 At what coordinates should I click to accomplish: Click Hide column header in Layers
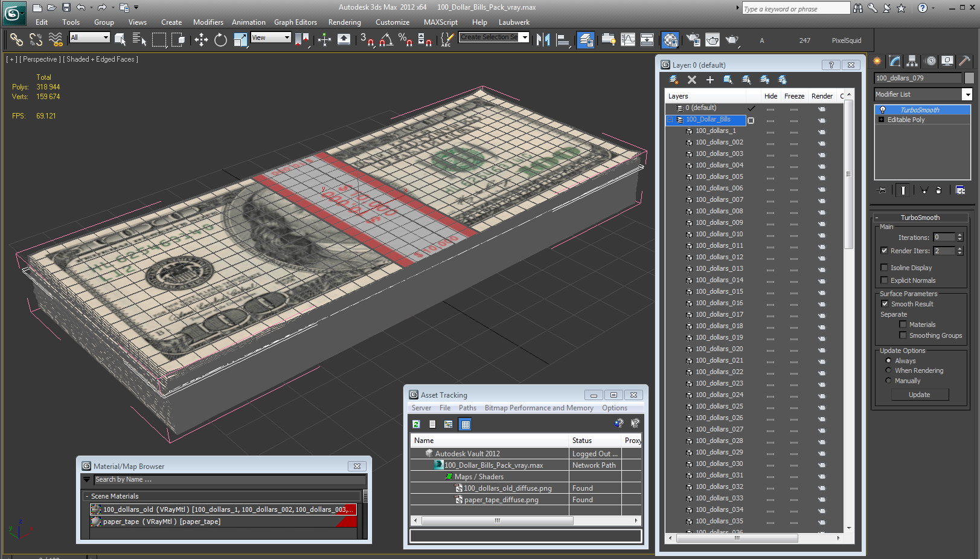coord(771,96)
